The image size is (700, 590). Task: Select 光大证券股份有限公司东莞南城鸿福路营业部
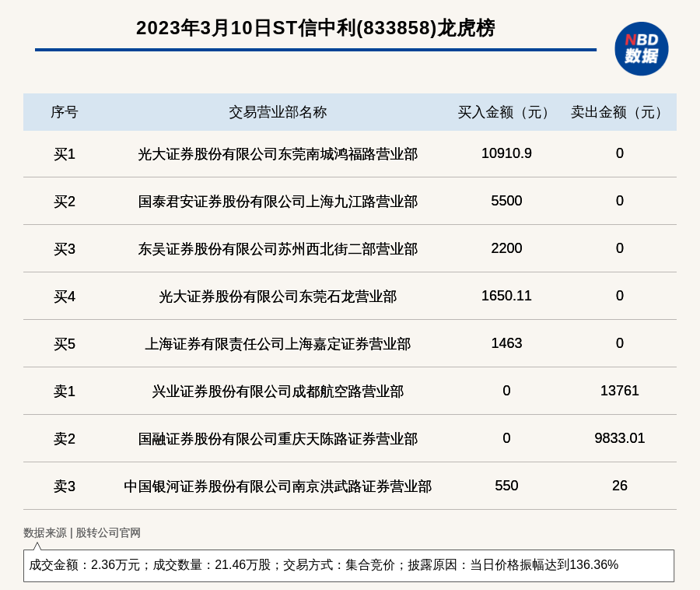click(x=278, y=154)
